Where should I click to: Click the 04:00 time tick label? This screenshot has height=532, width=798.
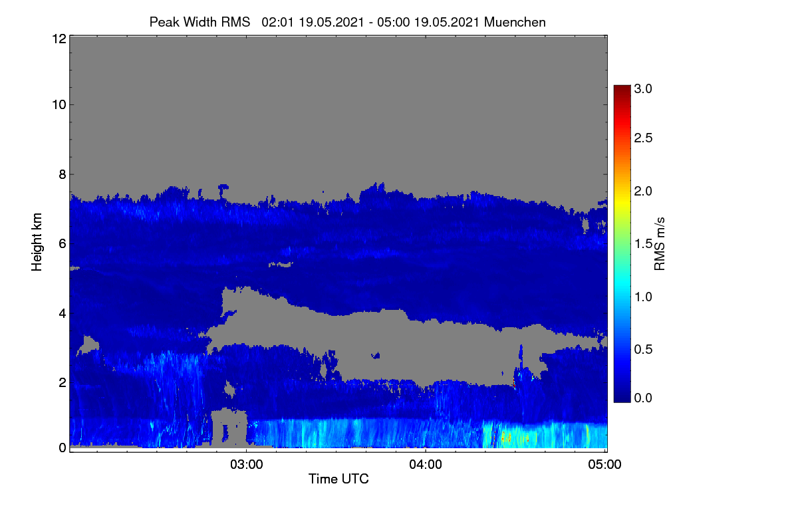(426, 465)
